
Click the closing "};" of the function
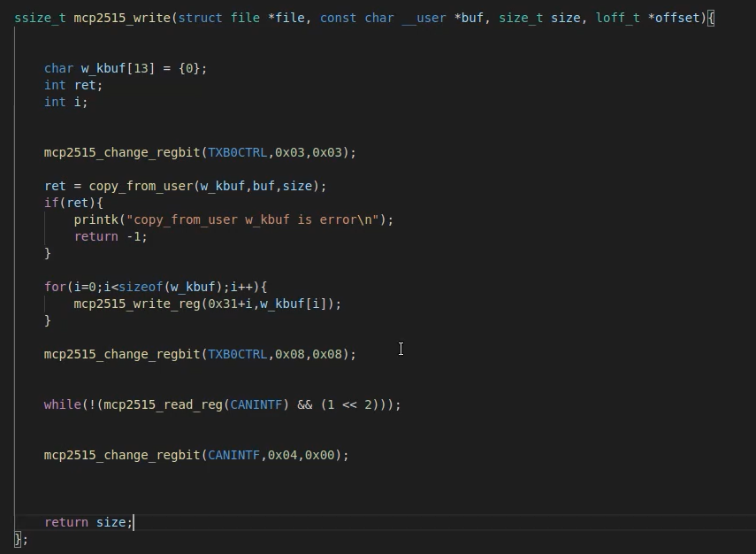pos(21,539)
